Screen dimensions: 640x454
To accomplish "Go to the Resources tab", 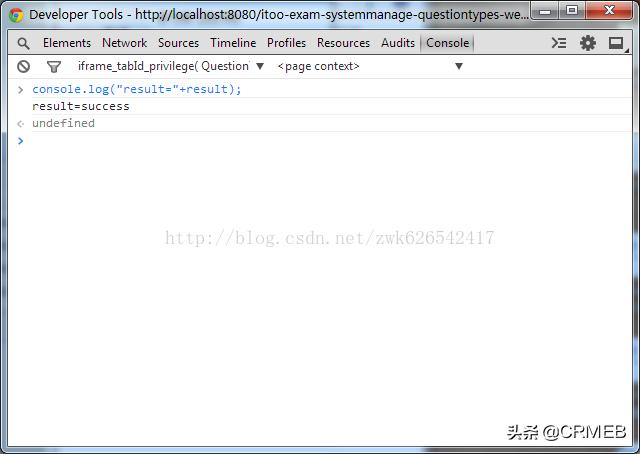I will [x=343, y=43].
